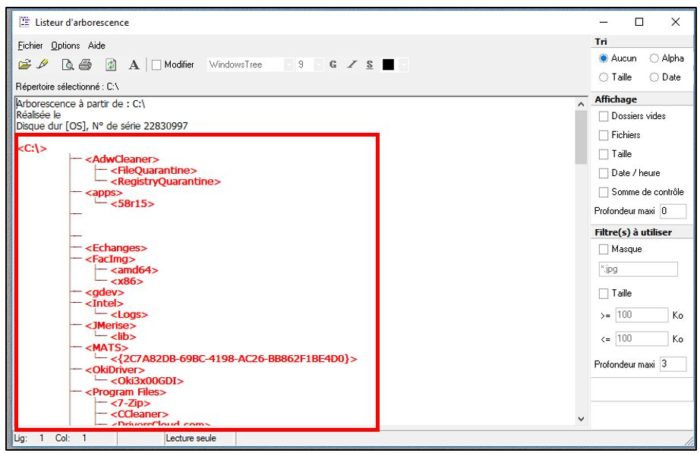The width and height of the screenshot is (700, 453).
Task: Select the Alpha sort radio button
Action: pos(654,59)
